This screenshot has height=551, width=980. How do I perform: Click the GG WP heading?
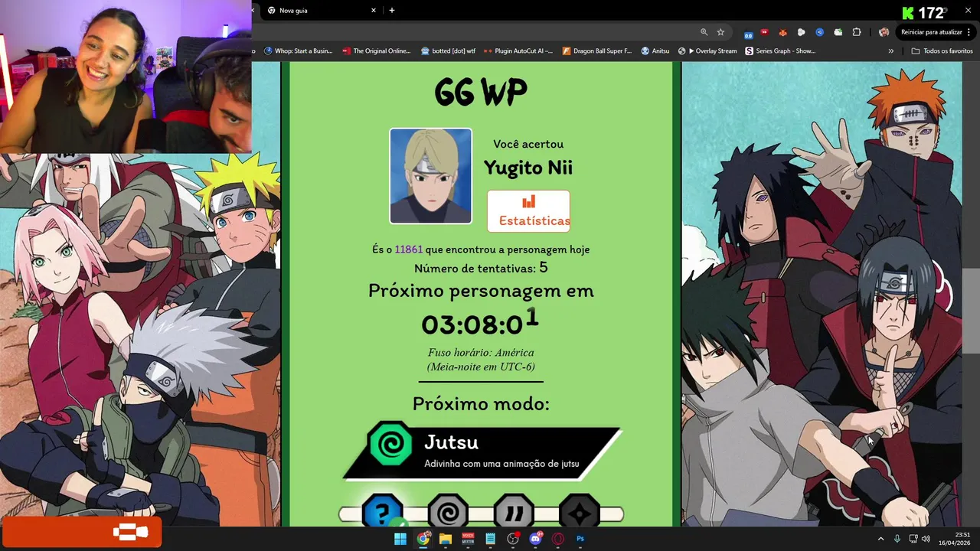pos(481,93)
